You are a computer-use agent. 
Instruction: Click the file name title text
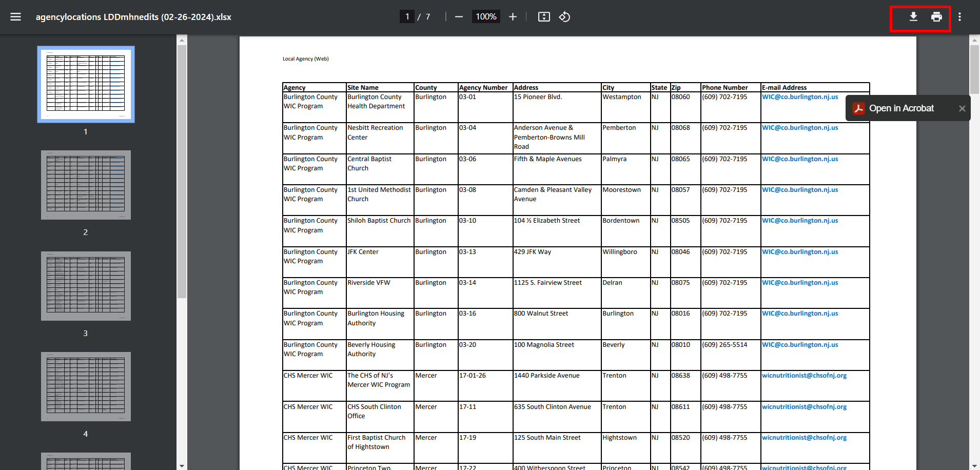pos(133,17)
